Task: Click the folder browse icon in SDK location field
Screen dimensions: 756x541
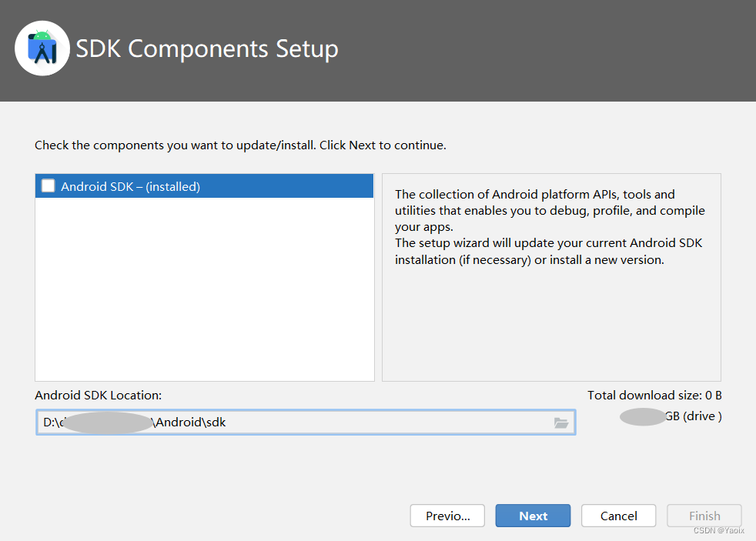Action: tap(560, 423)
